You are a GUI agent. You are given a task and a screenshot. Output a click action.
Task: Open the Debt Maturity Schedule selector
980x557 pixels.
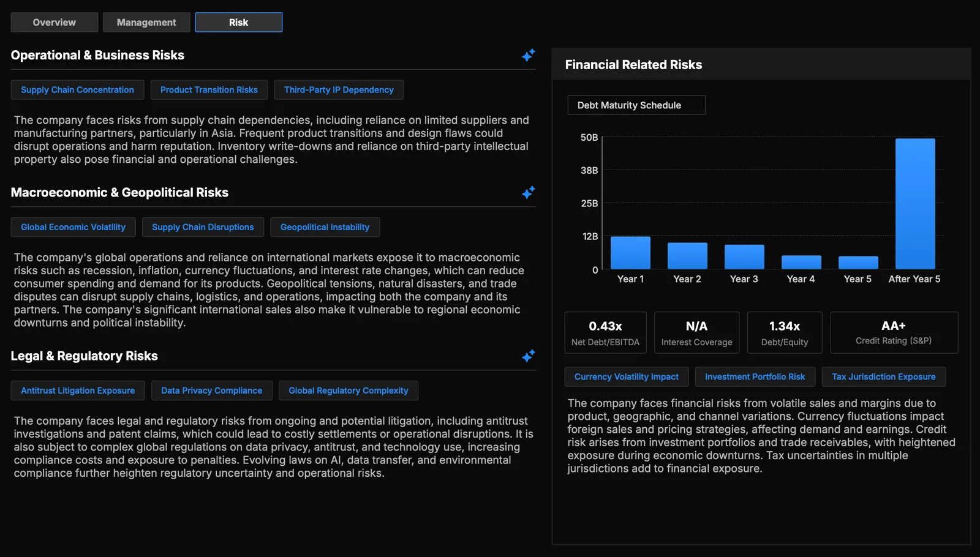636,105
